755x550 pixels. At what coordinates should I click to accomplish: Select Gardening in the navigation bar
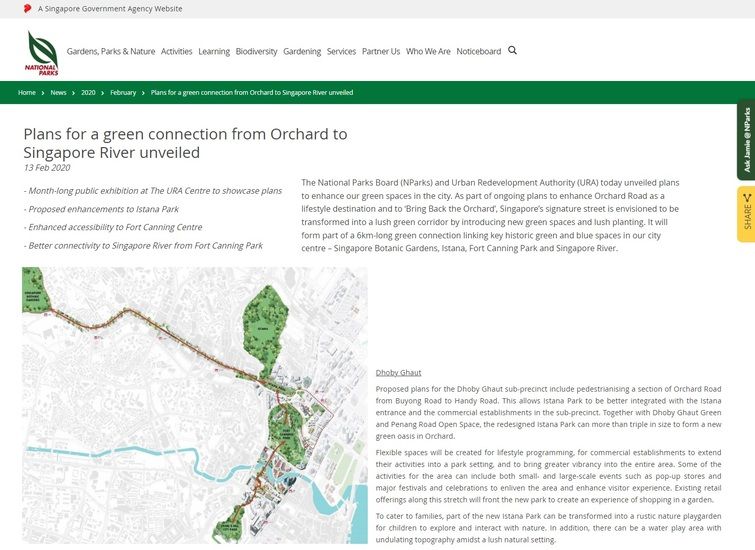(302, 51)
